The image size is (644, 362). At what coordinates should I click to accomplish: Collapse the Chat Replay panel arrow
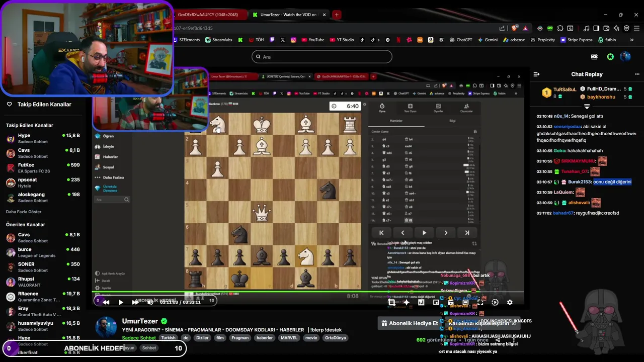(536, 74)
